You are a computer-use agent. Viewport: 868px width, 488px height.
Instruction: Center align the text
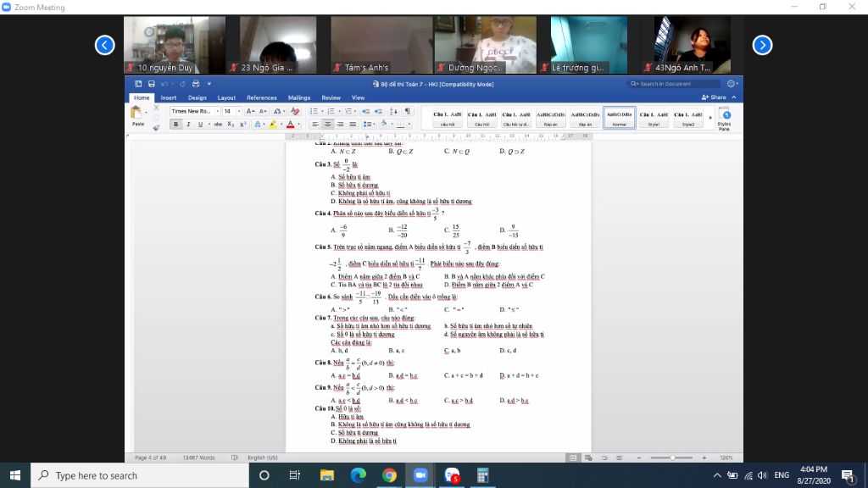pos(328,125)
